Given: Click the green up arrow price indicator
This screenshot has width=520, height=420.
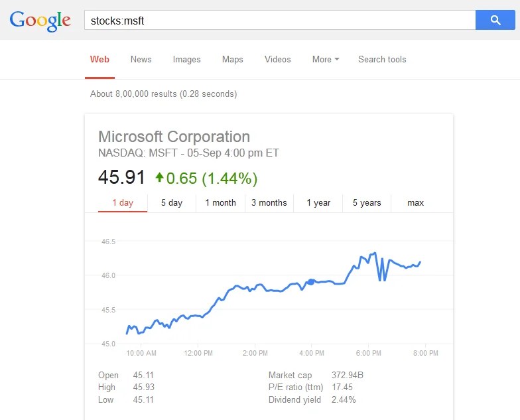Looking at the screenshot, I should pyautogui.click(x=159, y=178).
